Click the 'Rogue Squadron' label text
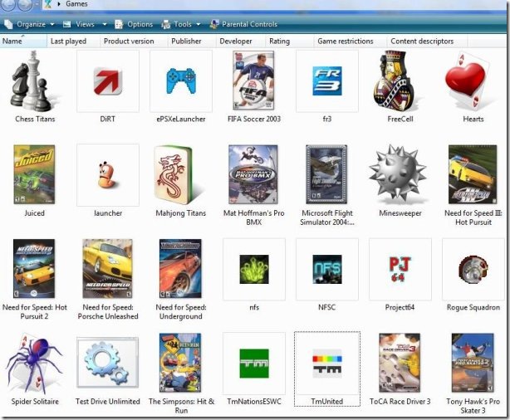The image size is (510, 420). click(473, 307)
